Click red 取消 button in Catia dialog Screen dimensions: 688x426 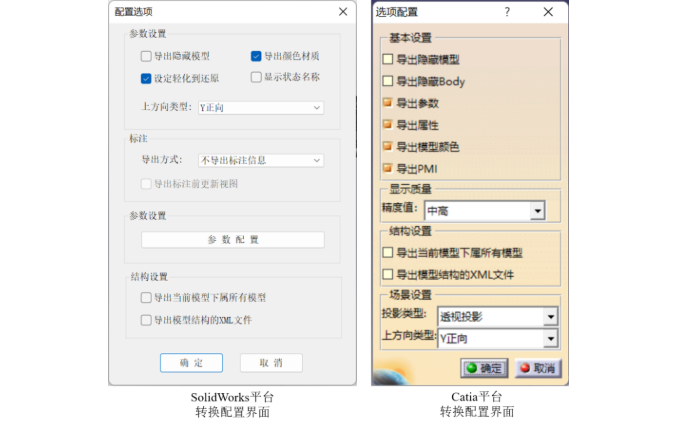pyautogui.click(x=538, y=368)
